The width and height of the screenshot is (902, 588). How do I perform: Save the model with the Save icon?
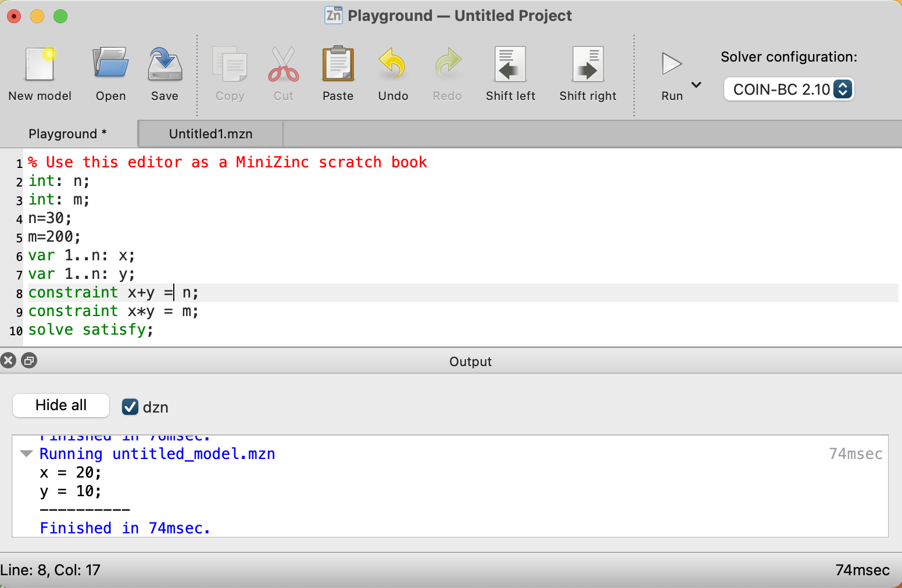click(x=165, y=64)
